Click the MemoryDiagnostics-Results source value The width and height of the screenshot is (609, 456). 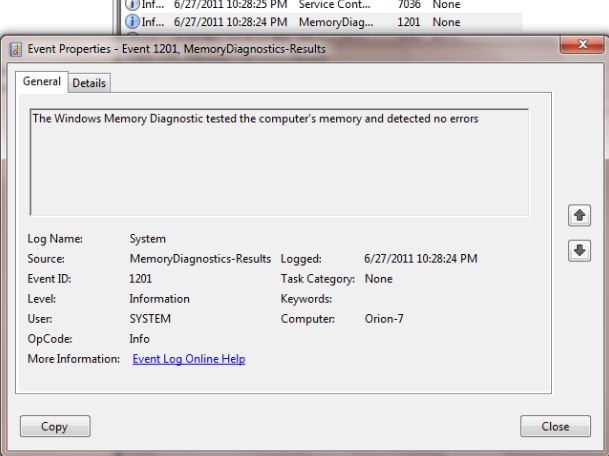200,259
